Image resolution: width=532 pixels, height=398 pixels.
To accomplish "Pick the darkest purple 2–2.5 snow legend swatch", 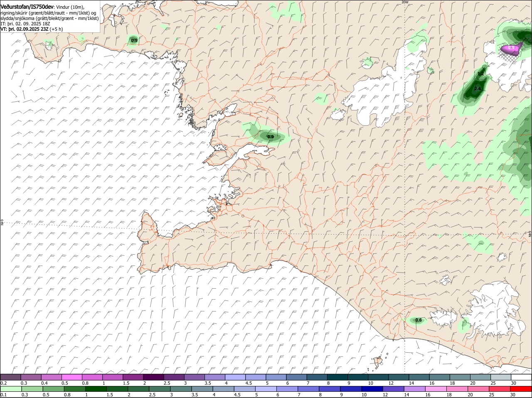I will pyautogui.click(x=153, y=377).
